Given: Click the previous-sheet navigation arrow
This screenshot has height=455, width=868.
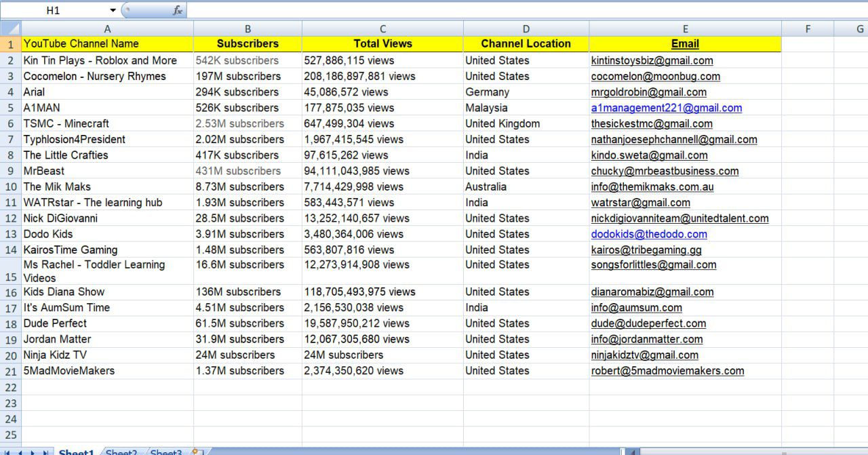Looking at the screenshot, I should (x=19, y=452).
